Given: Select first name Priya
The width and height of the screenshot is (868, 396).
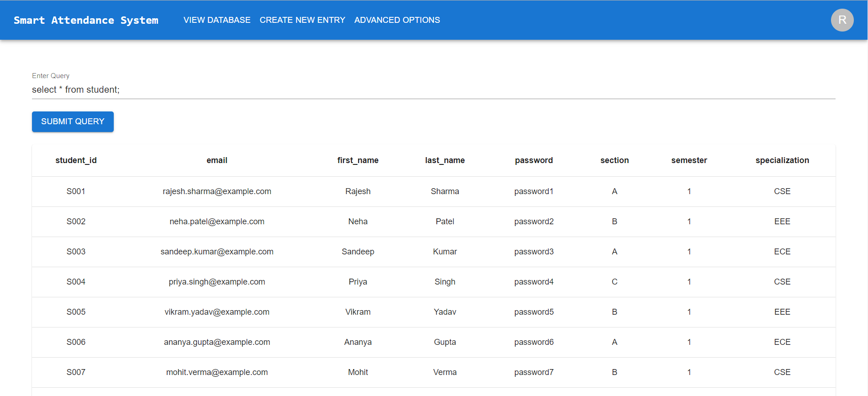Looking at the screenshot, I should point(358,282).
